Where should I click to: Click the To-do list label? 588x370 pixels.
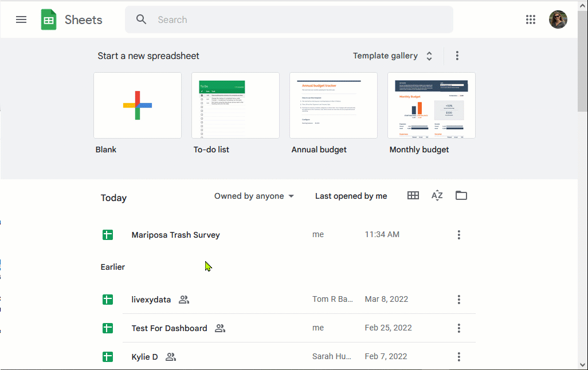click(211, 149)
